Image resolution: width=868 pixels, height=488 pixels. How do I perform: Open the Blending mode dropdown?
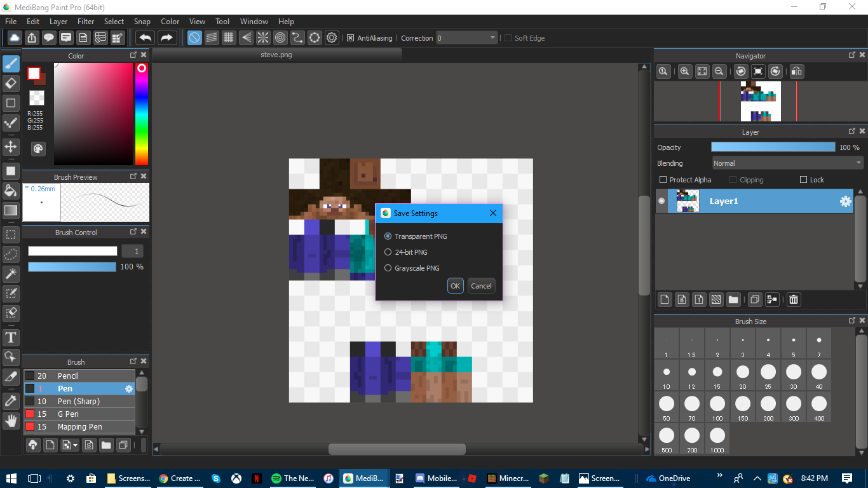(787, 163)
